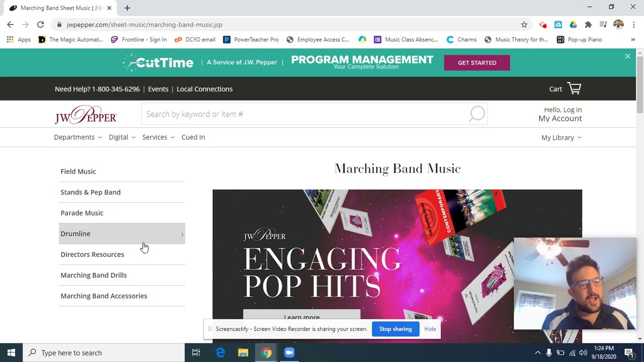Open My Account
Screen dimensions: 644x362
pyautogui.click(x=560, y=119)
